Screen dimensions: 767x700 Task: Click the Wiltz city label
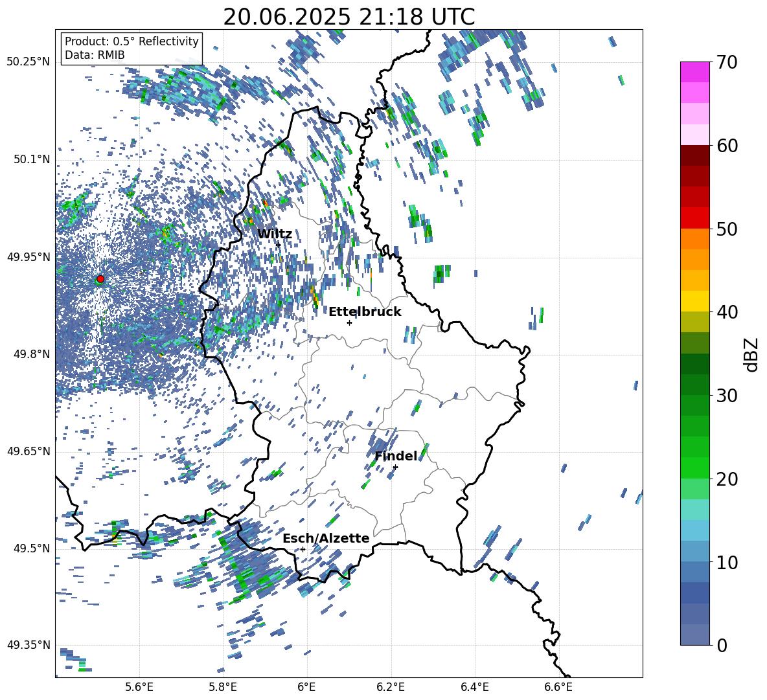point(275,234)
